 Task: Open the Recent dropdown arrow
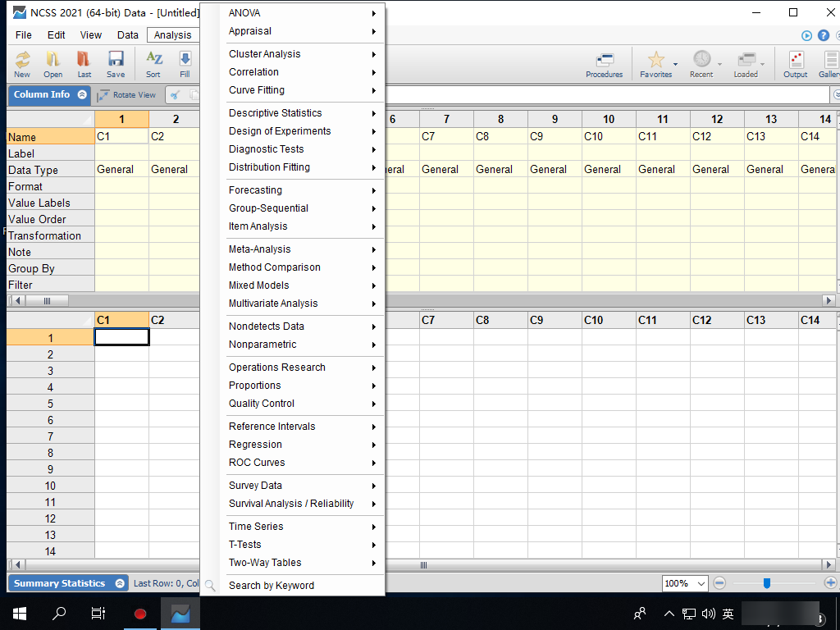coord(720,64)
